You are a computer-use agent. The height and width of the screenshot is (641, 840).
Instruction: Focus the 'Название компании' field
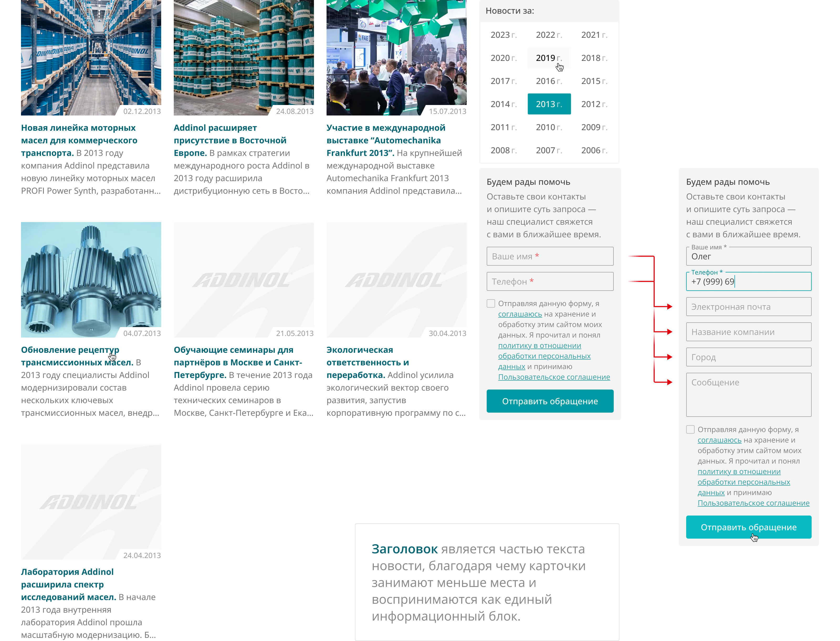[x=748, y=332]
